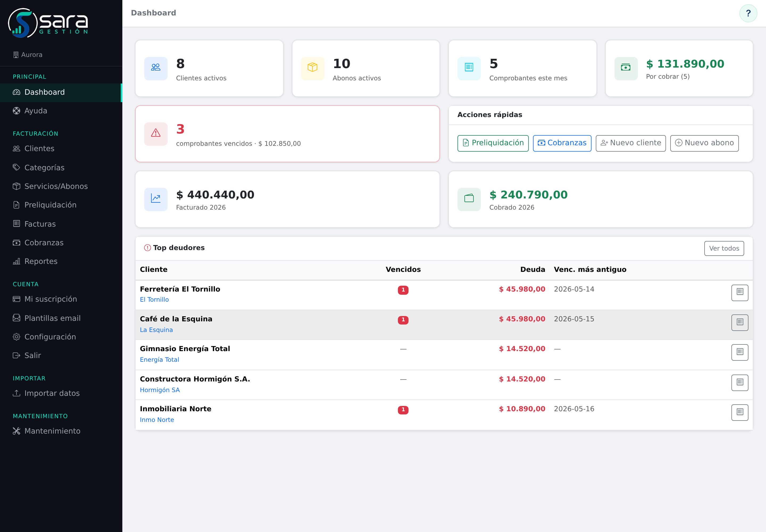Screen dimensions: 766x532
Task: Click the $ 131.890,00 Por cobrar amount
Action: tap(685, 64)
